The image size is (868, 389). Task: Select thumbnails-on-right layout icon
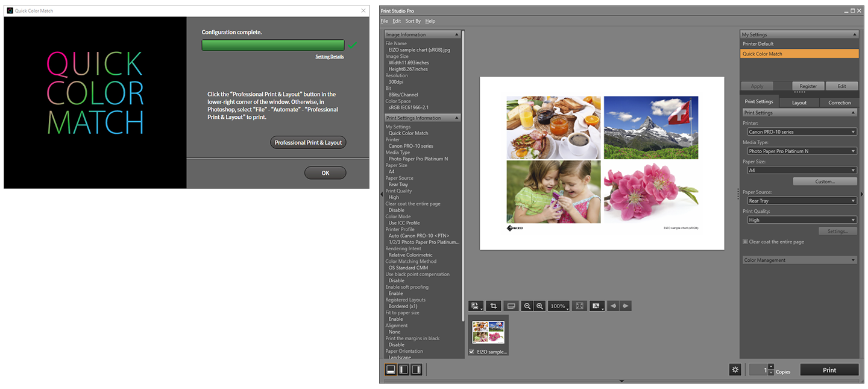tap(416, 370)
